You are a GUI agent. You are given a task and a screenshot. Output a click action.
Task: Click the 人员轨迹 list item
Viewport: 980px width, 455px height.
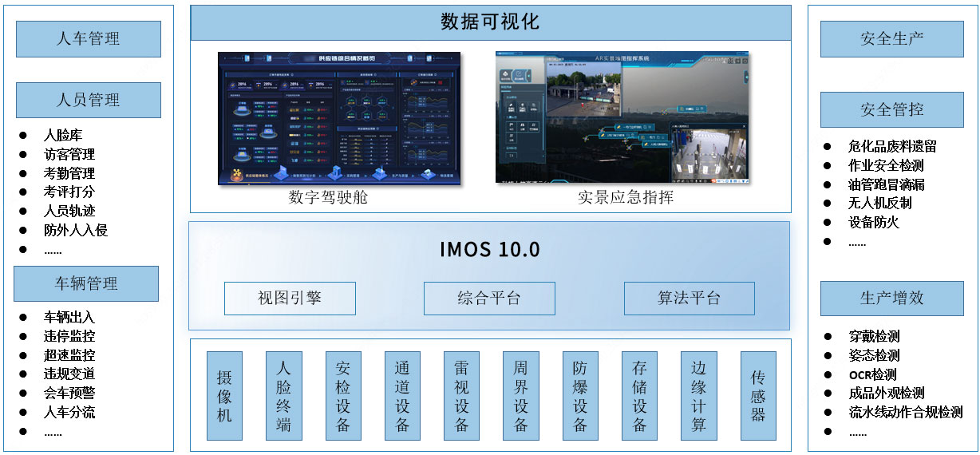click(x=69, y=212)
